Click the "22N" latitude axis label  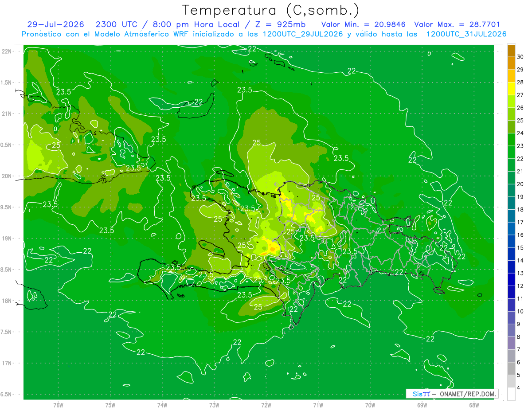[x=7, y=51]
